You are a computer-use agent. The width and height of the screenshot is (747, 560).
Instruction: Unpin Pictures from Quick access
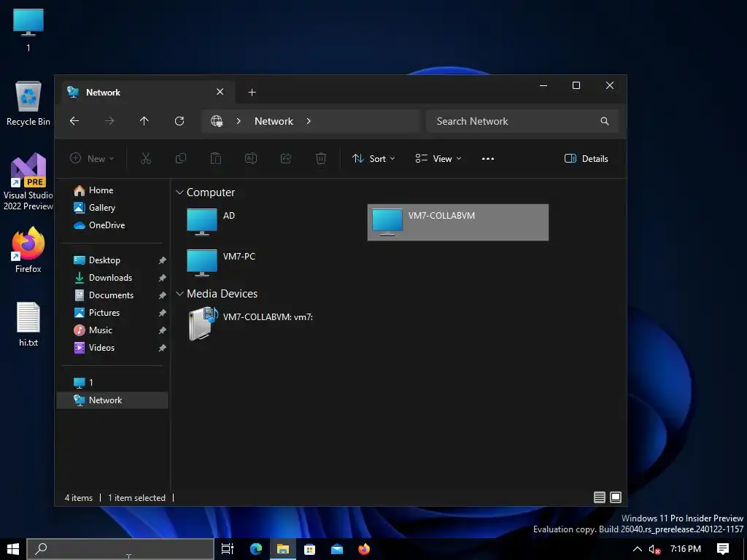[x=163, y=313]
